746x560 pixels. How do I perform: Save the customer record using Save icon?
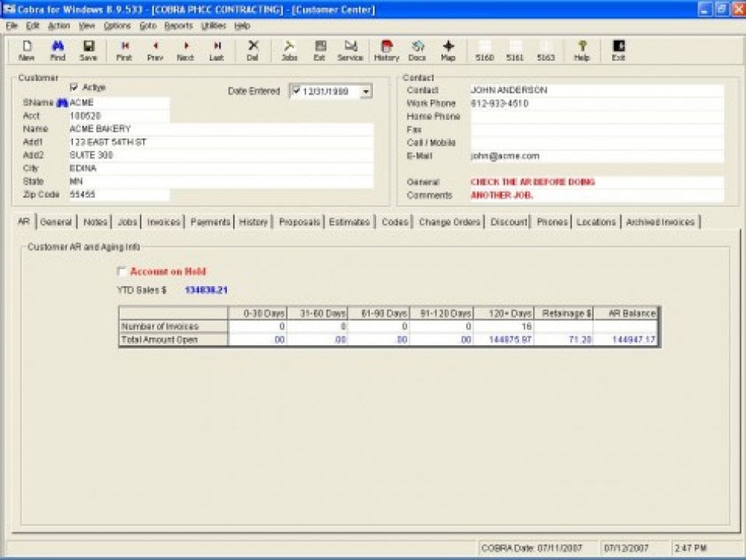point(88,51)
